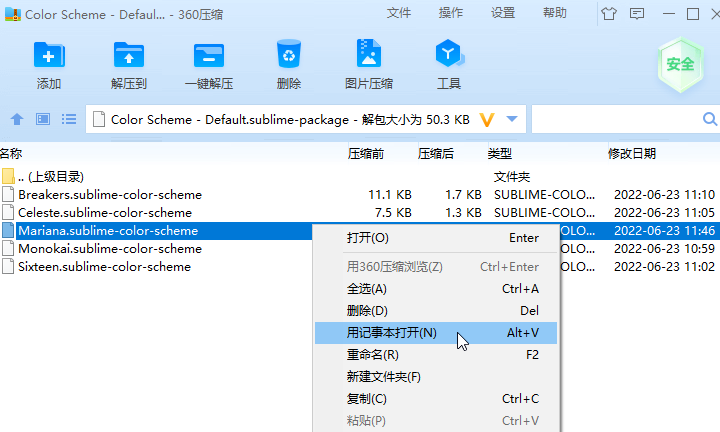This screenshot has width=720, height=432.
Task: Select Monokai.sublime-color-scheme file
Action: click(x=156, y=249)
